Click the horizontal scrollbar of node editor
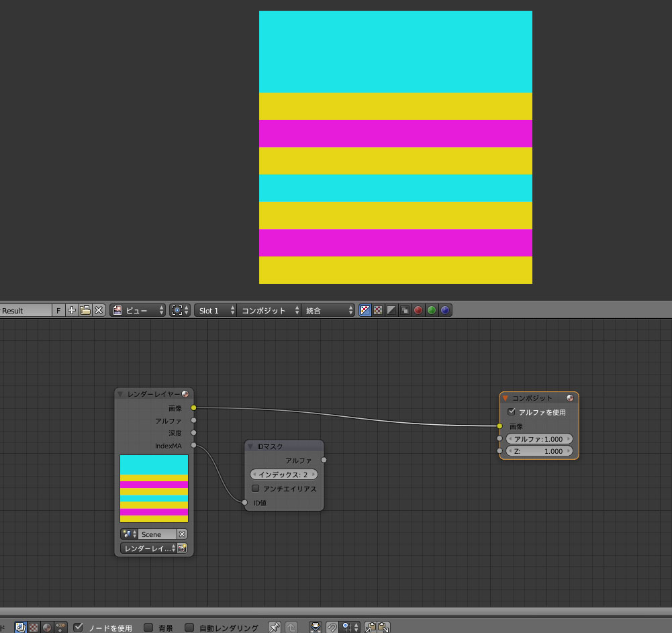 click(x=336, y=611)
